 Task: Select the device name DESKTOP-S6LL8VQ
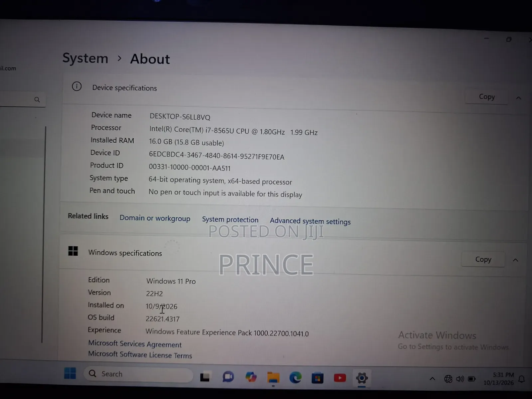pos(180,117)
